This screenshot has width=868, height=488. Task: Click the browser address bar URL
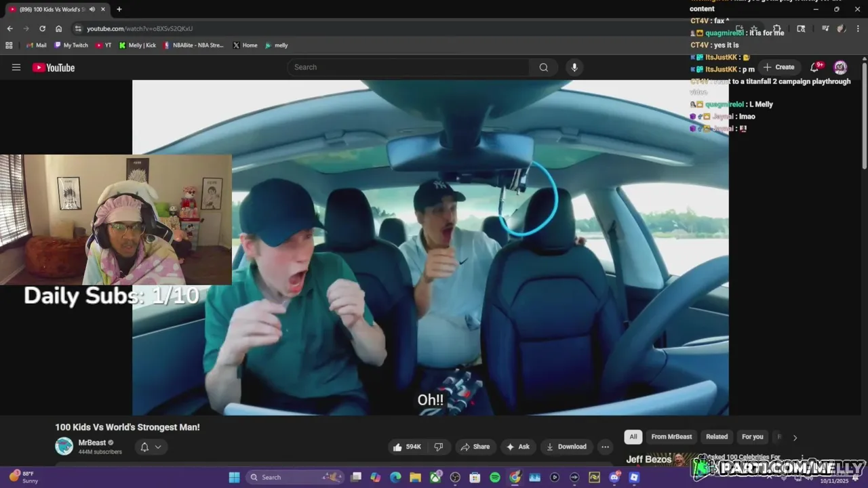(x=140, y=28)
